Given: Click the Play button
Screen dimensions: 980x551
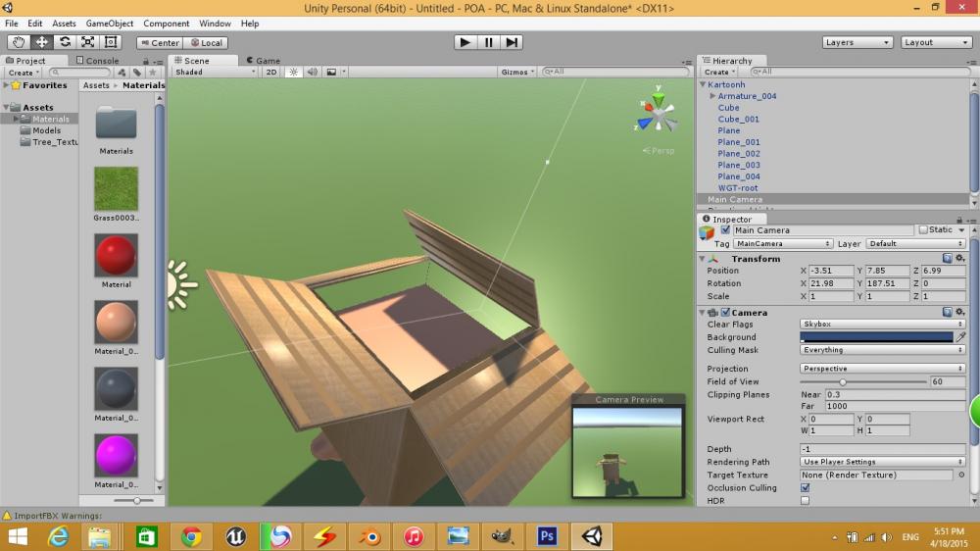Looking at the screenshot, I should tap(465, 42).
